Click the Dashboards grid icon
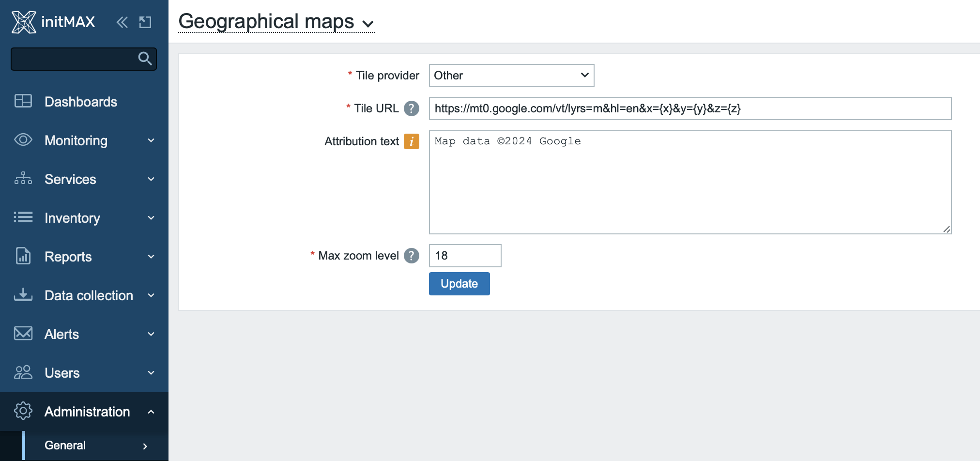The height and width of the screenshot is (461, 980). point(23,101)
